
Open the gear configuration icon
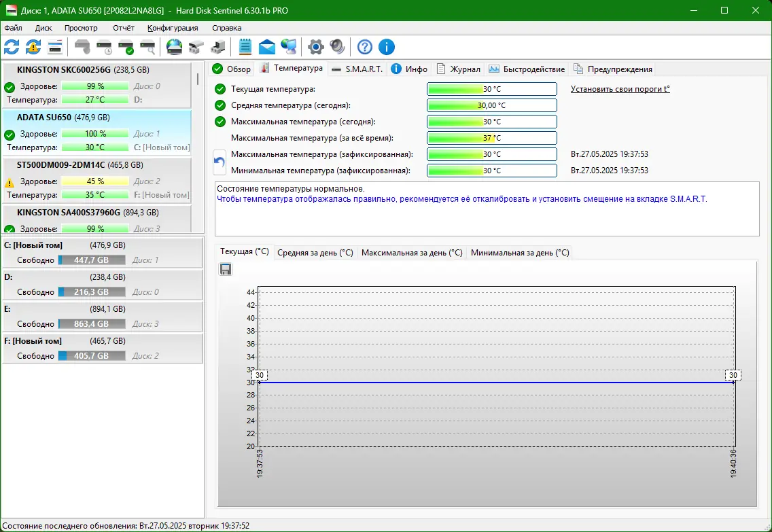tap(315, 47)
